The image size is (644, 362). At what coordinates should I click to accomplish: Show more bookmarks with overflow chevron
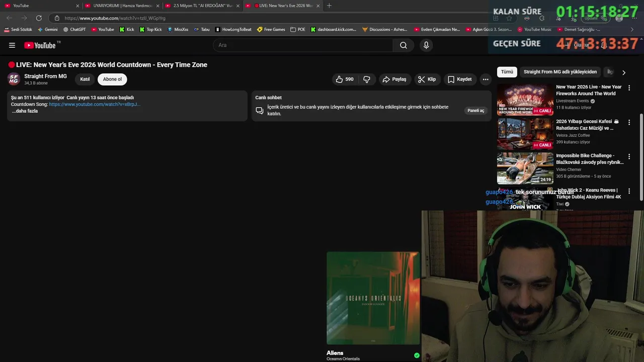pos(632,30)
